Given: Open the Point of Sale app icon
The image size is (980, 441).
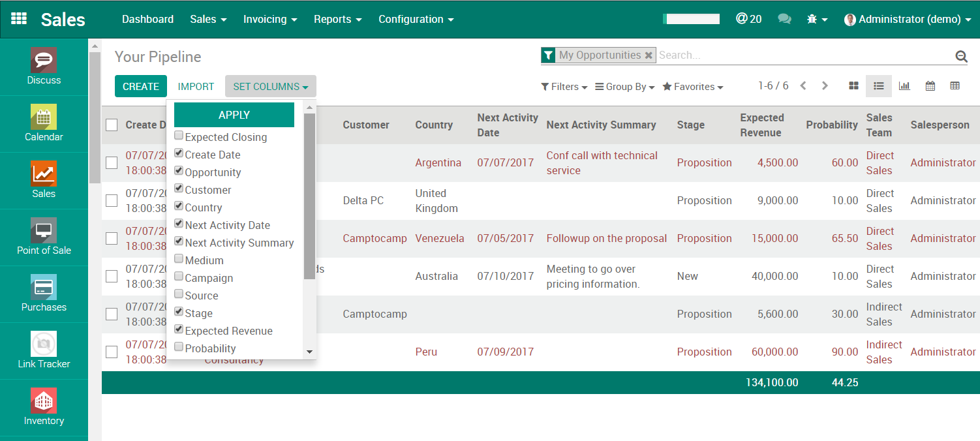Looking at the screenshot, I should click(44, 231).
